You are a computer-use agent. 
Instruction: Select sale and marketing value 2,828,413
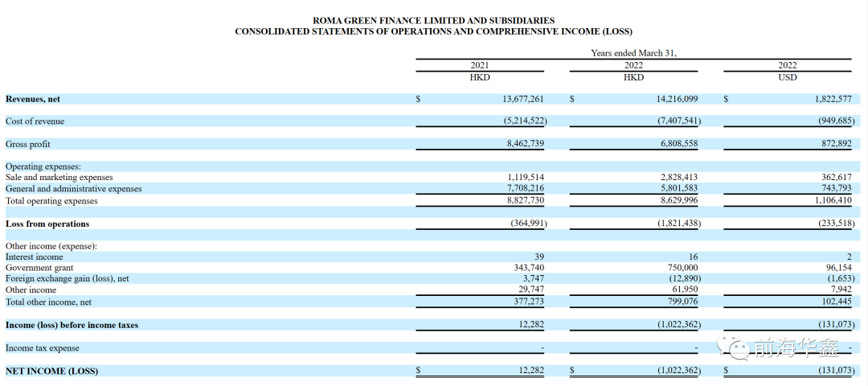point(679,177)
